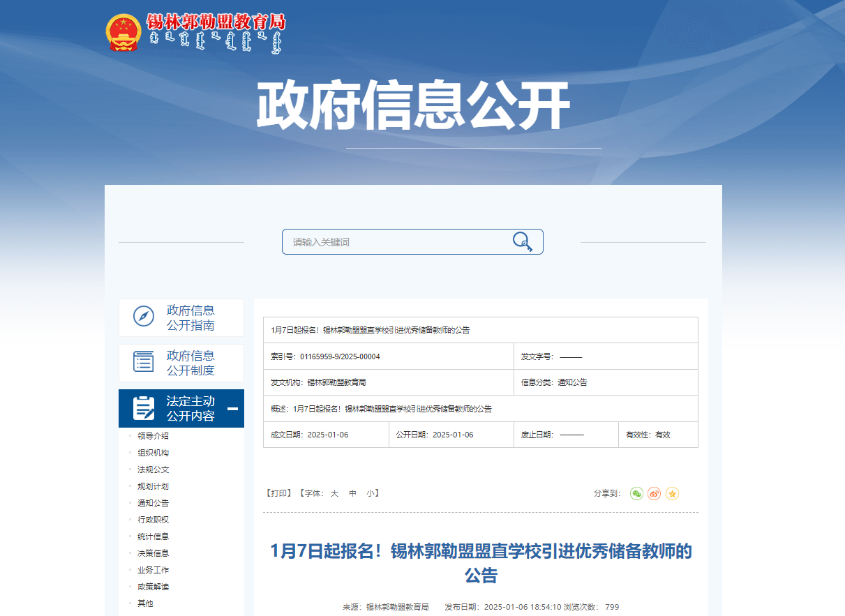This screenshot has width=845, height=616.
Task: Click the 发文字号 cell
Action: (x=606, y=356)
